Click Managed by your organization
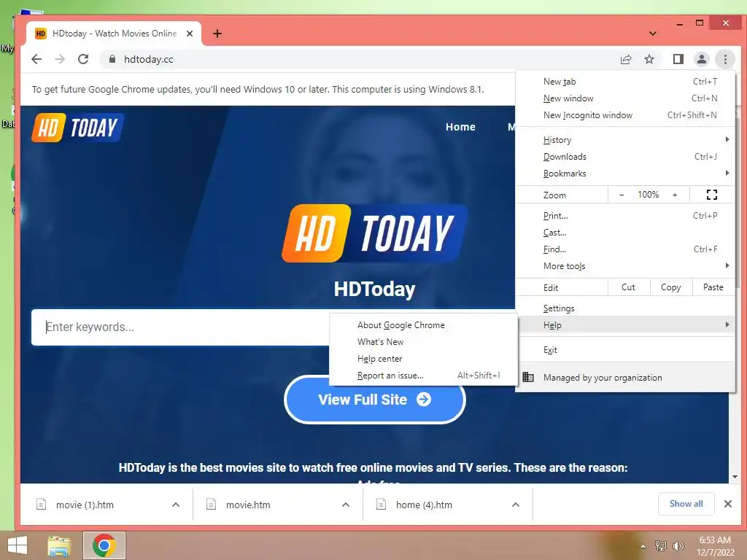This screenshot has width=747, height=560. coord(625,377)
